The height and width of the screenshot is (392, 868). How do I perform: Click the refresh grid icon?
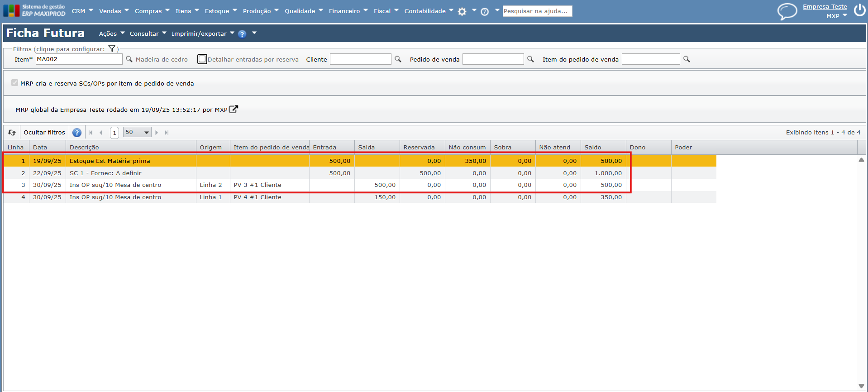[x=12, y=133]
